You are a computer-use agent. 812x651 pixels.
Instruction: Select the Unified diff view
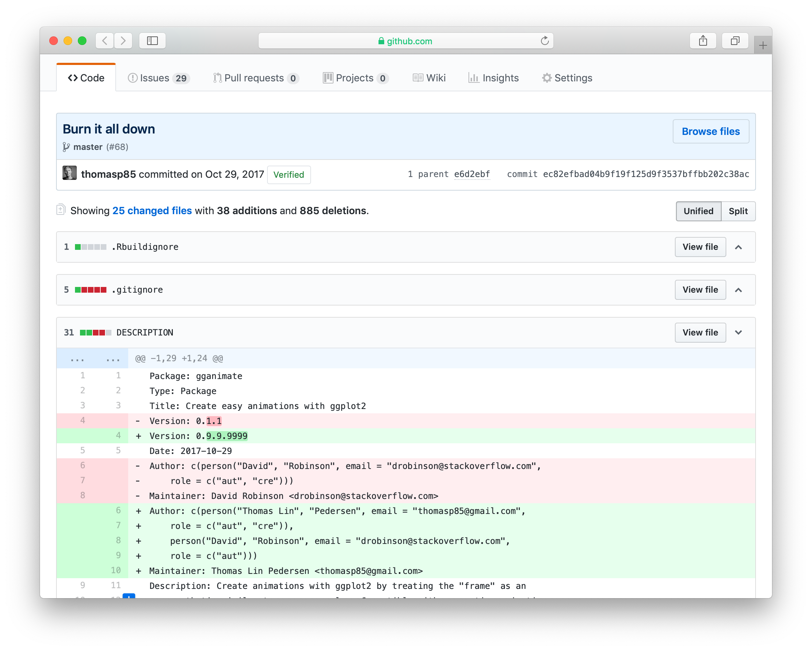pos(698,211)
